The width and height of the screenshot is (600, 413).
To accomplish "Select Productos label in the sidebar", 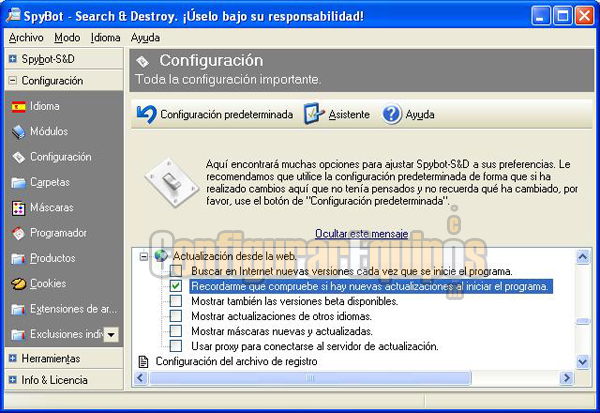I will tap(53, 258).
